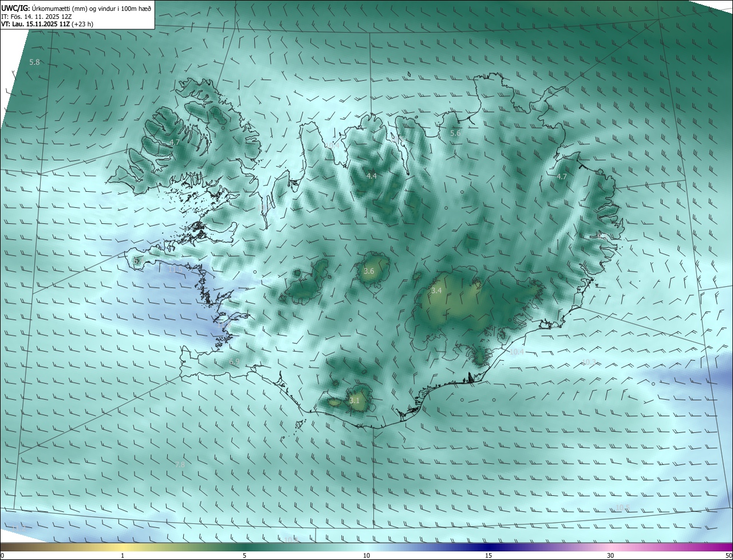Click the 4.7 value on the Westfjords peninsula

pyautogui.click(x=175, y=142)
